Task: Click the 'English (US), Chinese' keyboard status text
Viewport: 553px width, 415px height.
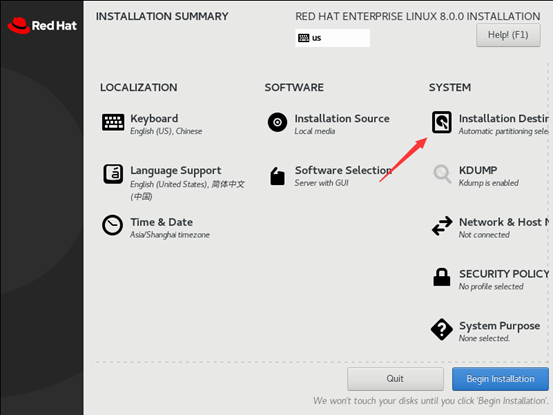Action: 166,131
